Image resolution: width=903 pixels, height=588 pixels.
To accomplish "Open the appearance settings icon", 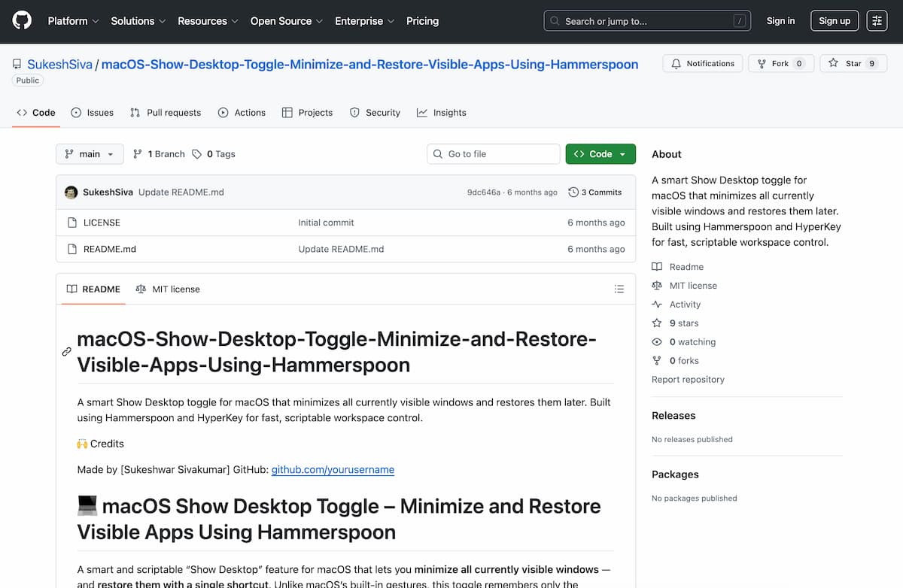I will coord(876,20).
